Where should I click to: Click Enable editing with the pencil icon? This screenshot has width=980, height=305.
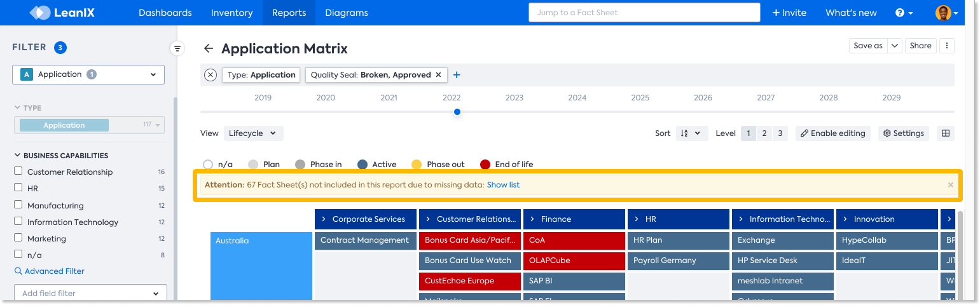[833, 133]
